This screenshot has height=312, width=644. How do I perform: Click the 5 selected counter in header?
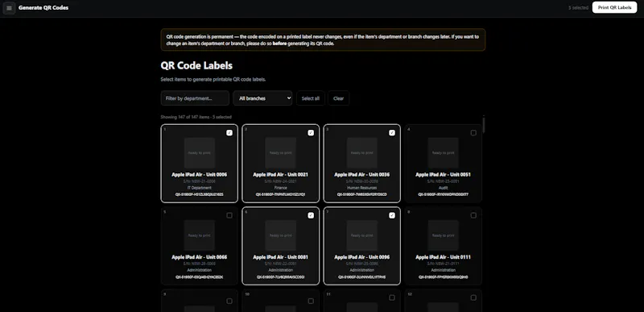click(x=578, y=8)
